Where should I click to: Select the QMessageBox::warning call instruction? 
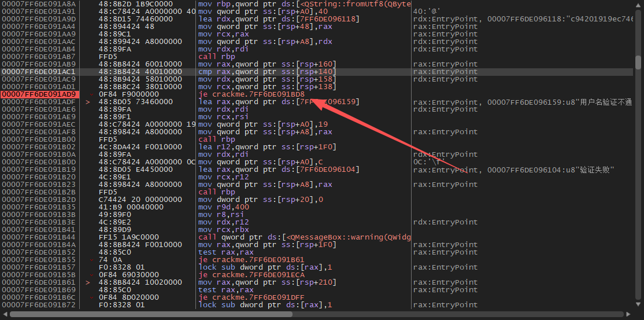click(x=304, y=237)
